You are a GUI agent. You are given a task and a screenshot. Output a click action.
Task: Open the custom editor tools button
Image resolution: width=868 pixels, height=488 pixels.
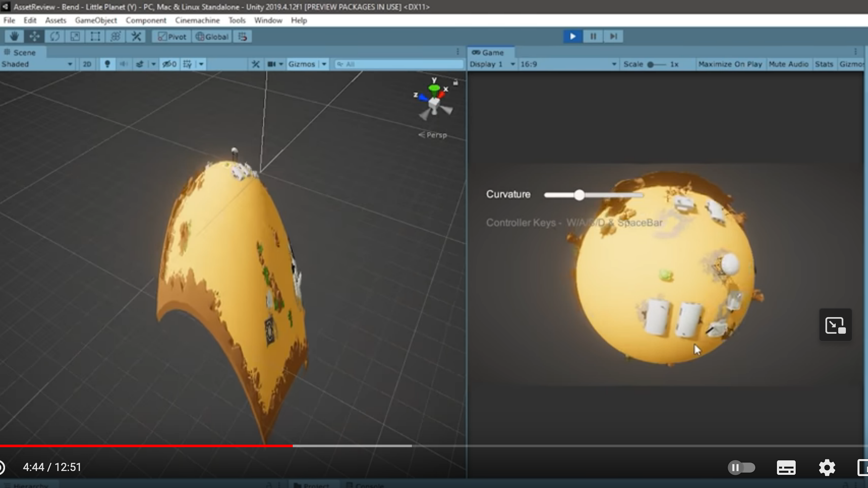[136, 37]
